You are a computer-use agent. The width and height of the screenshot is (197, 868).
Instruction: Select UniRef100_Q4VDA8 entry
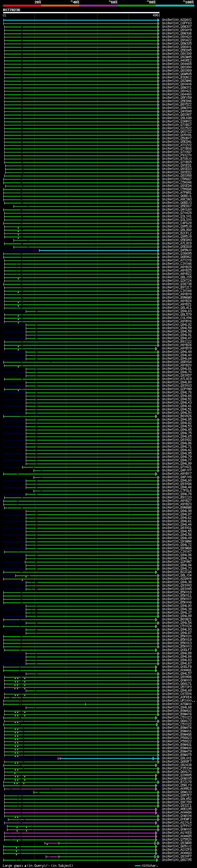click(x=177, y=111)
